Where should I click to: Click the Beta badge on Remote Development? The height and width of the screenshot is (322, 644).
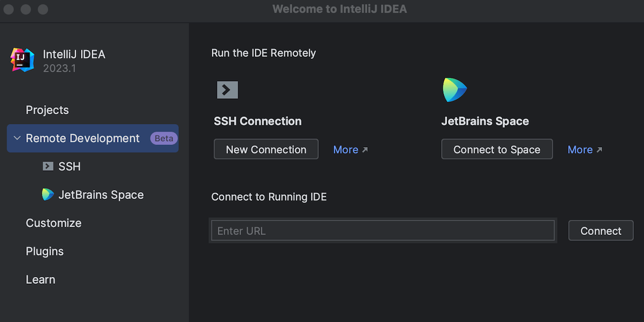click(x=164, y=138)
